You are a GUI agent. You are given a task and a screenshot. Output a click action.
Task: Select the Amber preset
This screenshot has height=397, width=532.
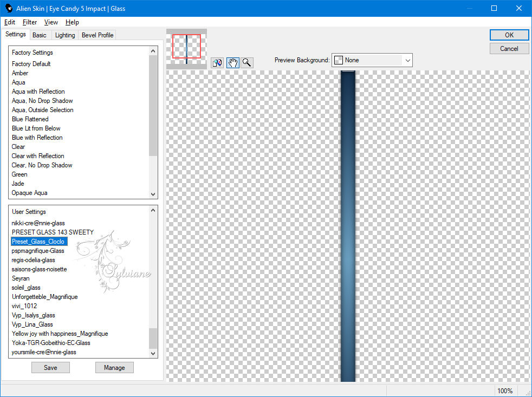pos(20,73)
